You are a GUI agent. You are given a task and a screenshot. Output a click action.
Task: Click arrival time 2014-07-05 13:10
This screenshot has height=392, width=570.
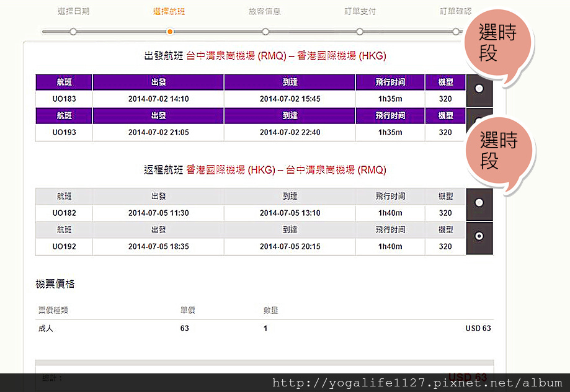pyautogui.click(x=290, y=213)
